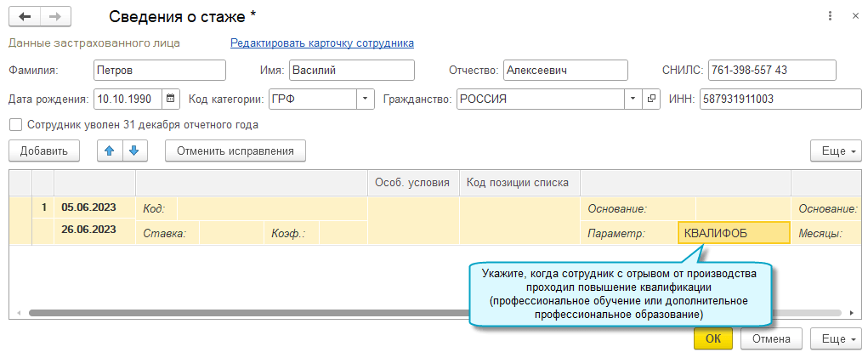Open the Еще menu above the table
This screenshot has width=868, height=358.
coord(838,151)
